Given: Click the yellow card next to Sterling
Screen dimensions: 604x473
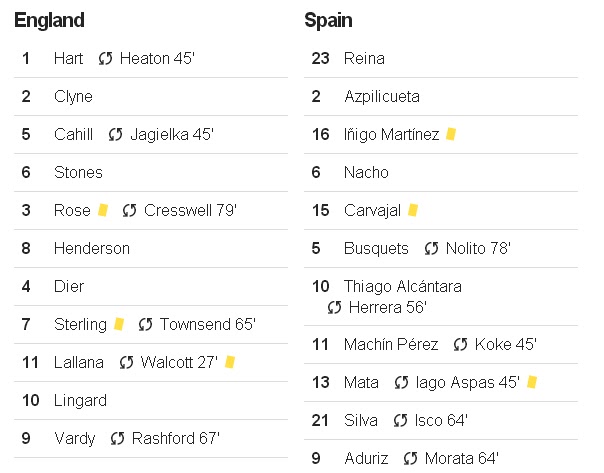Looking at the screenshot, I should coord(119,324).
